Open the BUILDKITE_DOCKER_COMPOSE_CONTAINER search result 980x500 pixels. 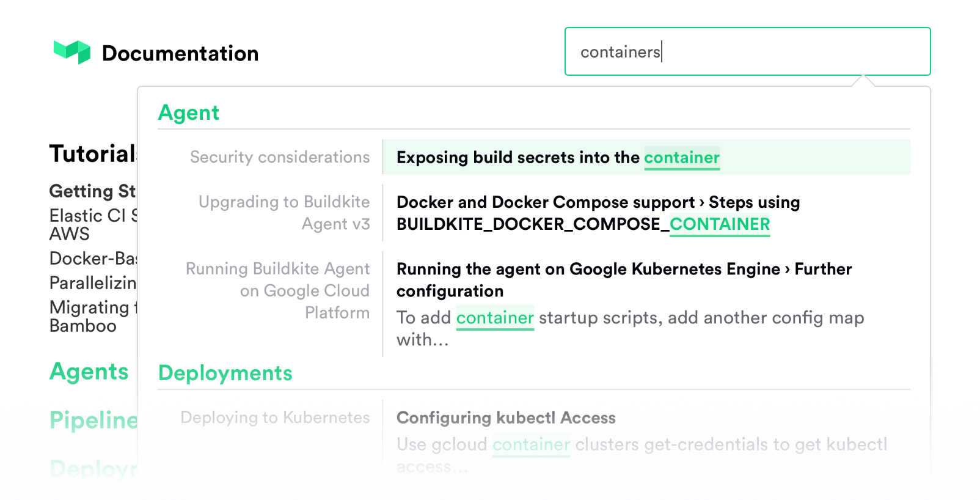(583, 213)
